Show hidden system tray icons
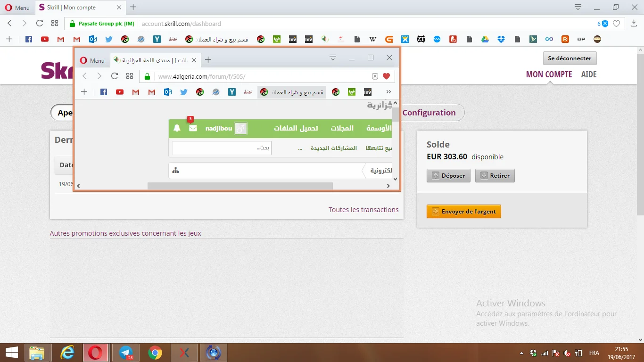This screenshot has width=644, height=362. coord(521,353)
